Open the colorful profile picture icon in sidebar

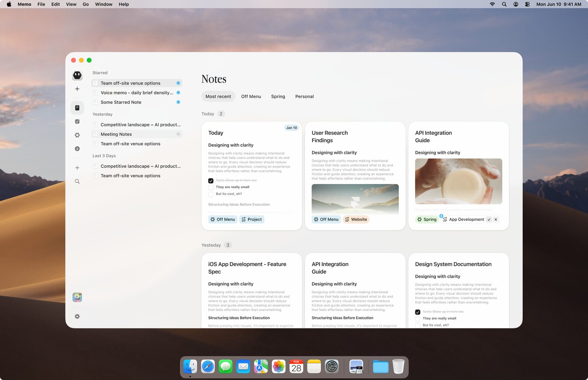(x=77, y=297)
